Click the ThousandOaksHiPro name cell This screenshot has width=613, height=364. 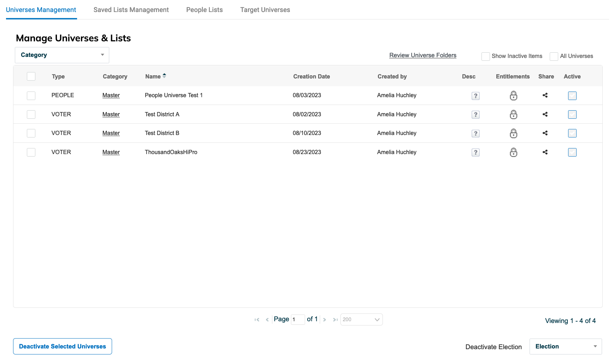171,152
